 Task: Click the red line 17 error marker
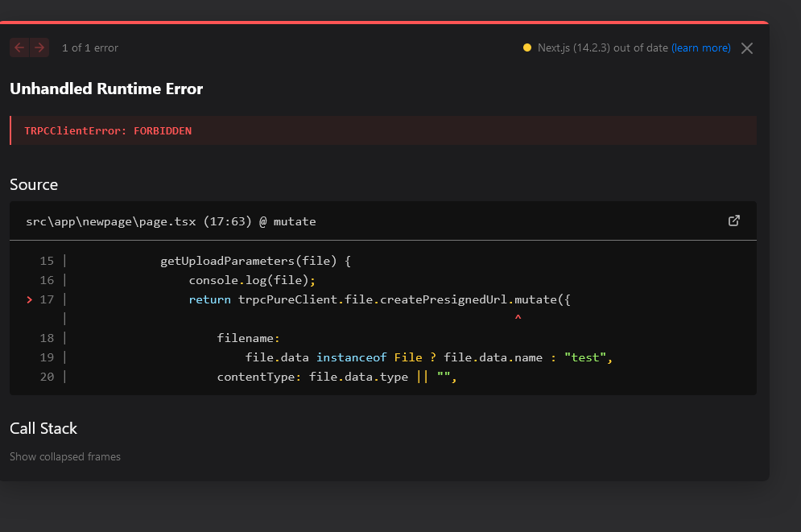(30, 299)
